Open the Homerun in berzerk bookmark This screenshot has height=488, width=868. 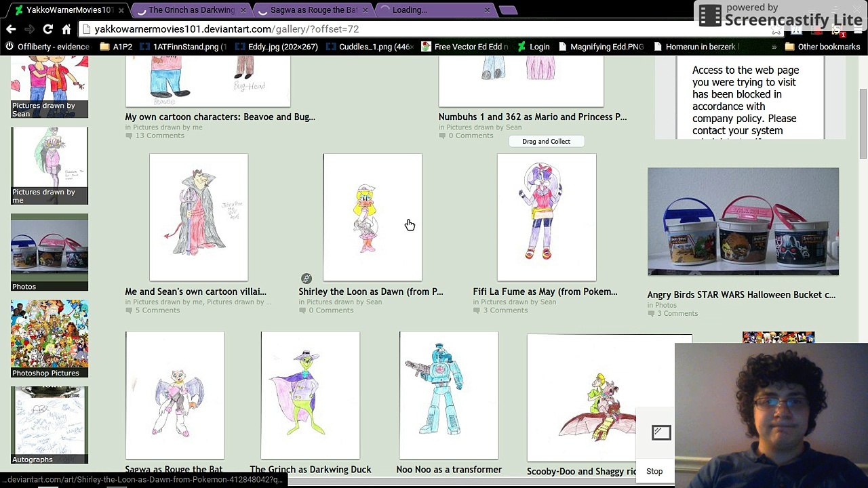[x=696, y=47]
